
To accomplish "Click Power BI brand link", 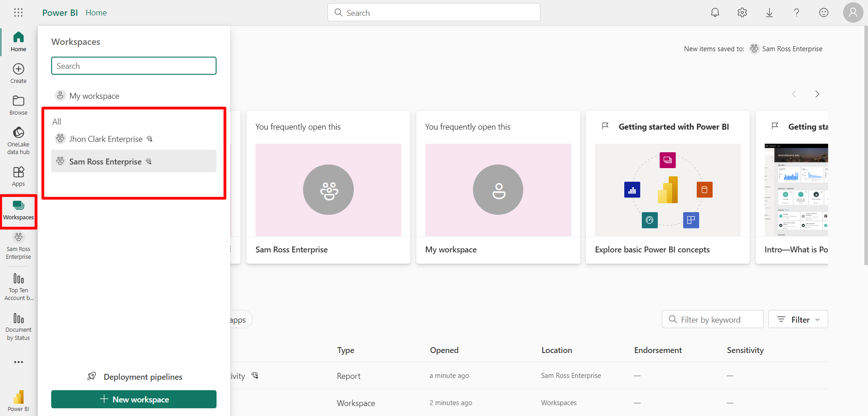I will click(60, 13).
